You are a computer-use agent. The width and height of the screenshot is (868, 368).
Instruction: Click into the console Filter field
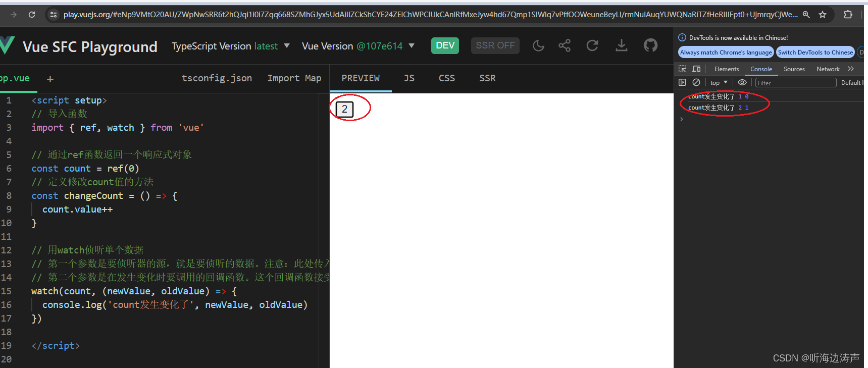(795, 83)
